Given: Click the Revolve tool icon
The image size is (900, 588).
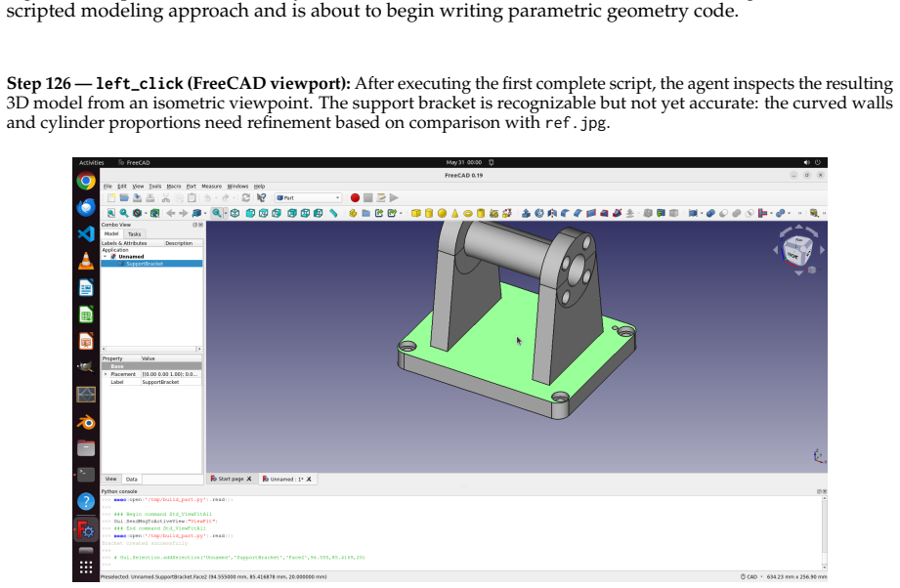Looking at the screenshot, I should pos(539,213).
